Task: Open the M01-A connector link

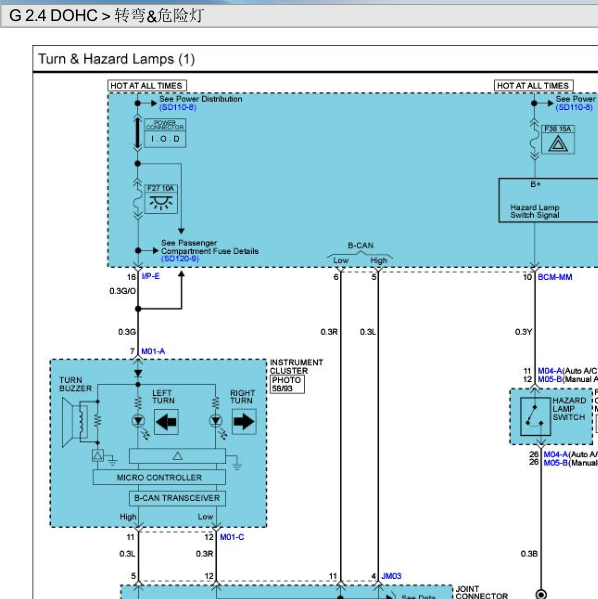Action: click(x=153, y=351)
